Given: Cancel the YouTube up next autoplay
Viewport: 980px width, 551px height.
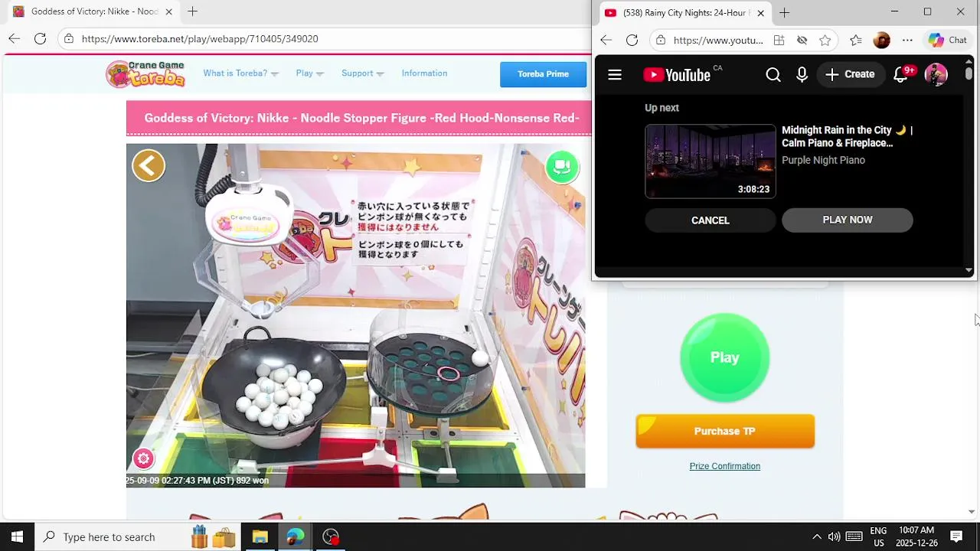Looking at the screenshot, I should coord(710,220).
